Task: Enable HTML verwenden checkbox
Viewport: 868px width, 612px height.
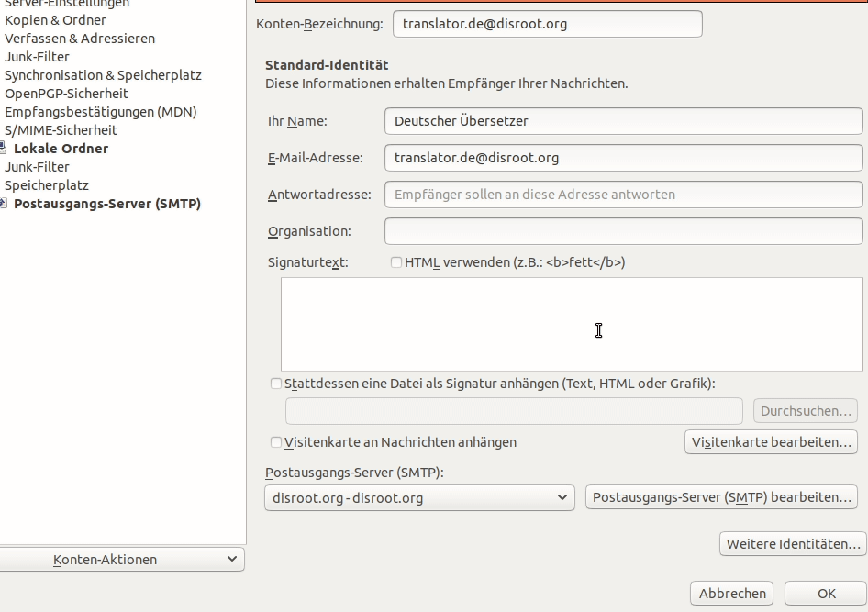Action: (396, 262)
